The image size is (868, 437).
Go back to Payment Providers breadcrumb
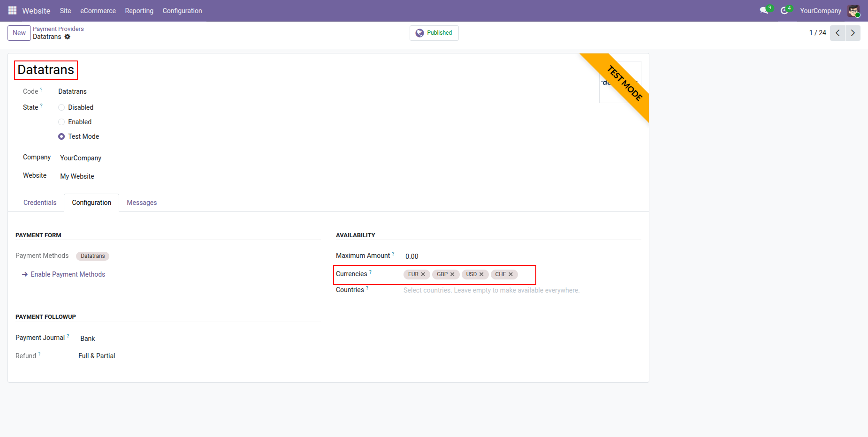click(x=58, y=29)
